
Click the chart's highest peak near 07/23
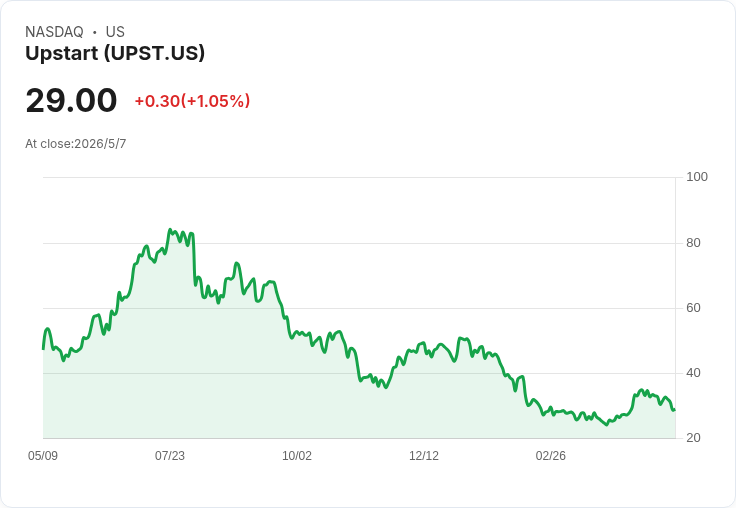[x=170, y=230]
